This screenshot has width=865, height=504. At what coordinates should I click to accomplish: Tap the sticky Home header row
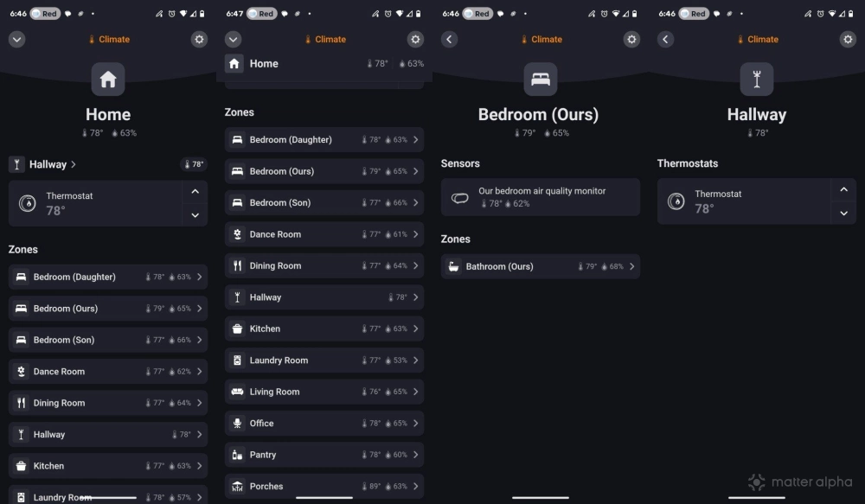pos(324,63)
